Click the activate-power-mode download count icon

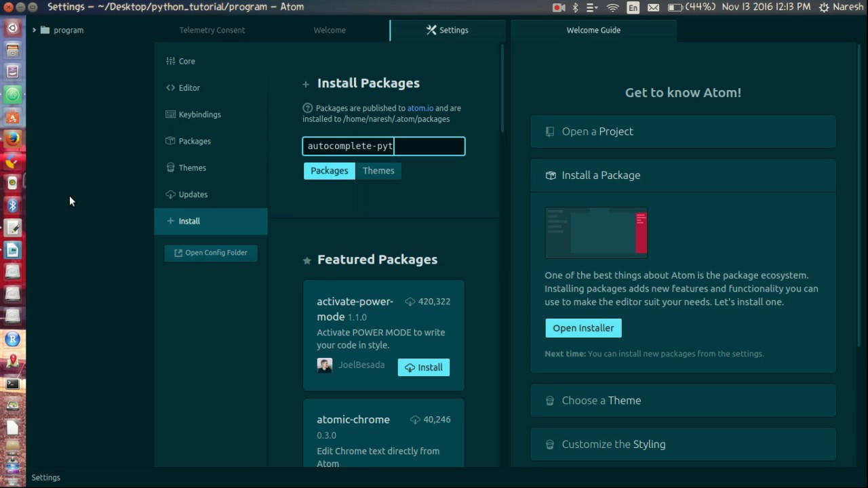(x=410, y=302)
